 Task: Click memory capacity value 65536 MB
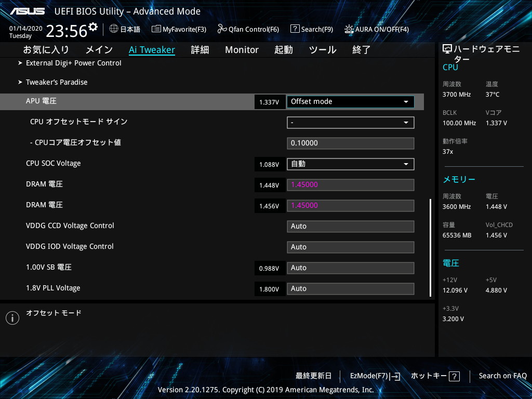(457, 235)
